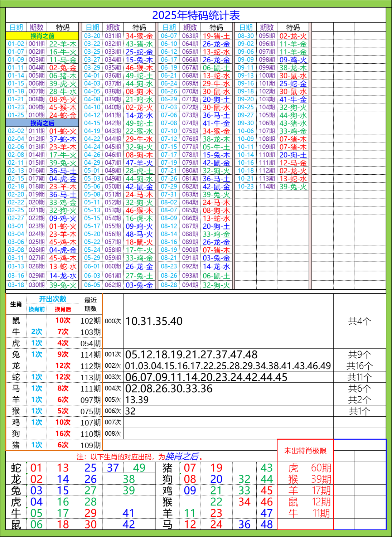The image size is (392, 537).
Task: Click the 日期 column header
Action: coord(15,26)
